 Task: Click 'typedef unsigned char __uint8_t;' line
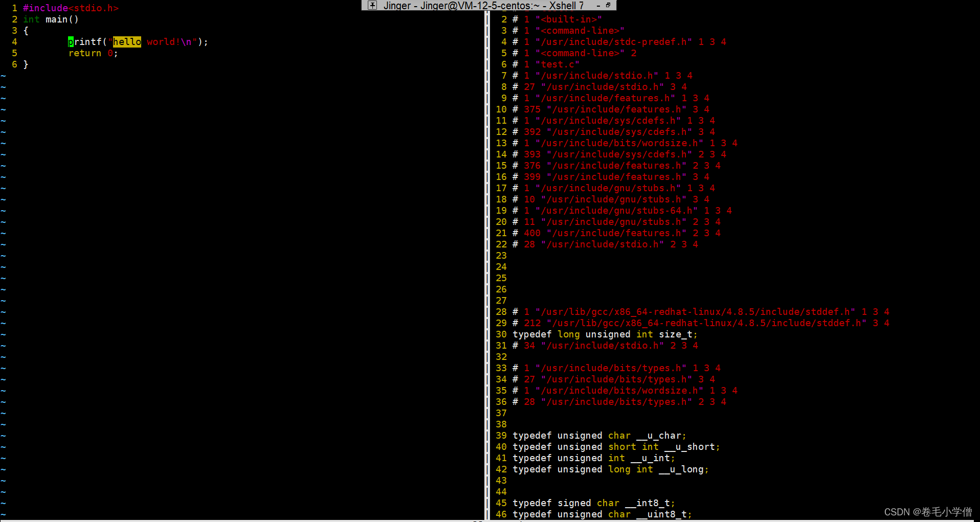[602, 514]
